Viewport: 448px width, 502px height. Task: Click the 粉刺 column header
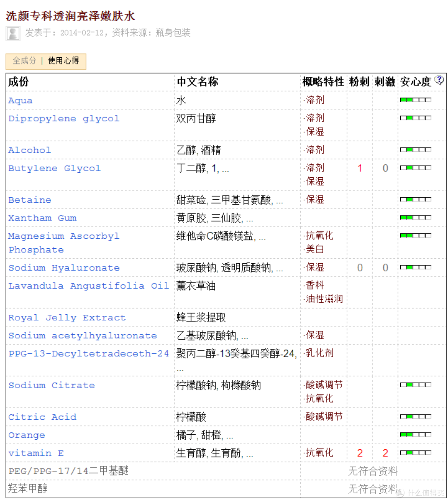click(359, 82)
